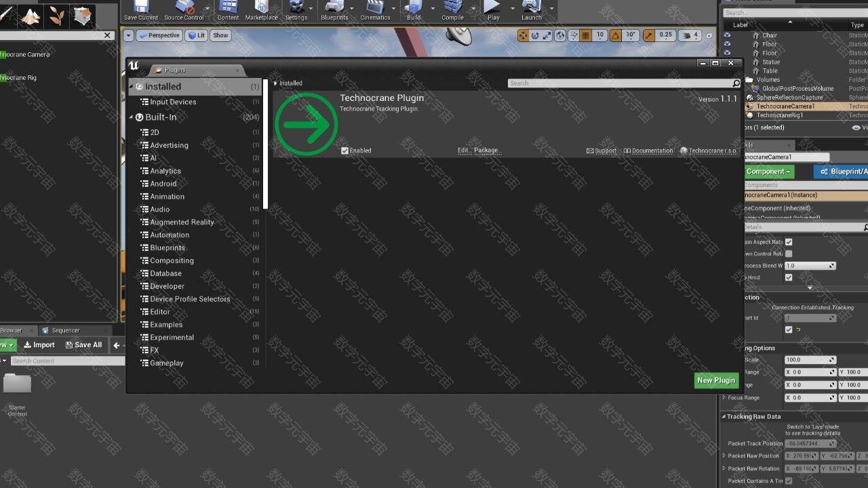Viewport: 868px width, 488px height.
Task: Click the New Plugin button
Action: 716,380
